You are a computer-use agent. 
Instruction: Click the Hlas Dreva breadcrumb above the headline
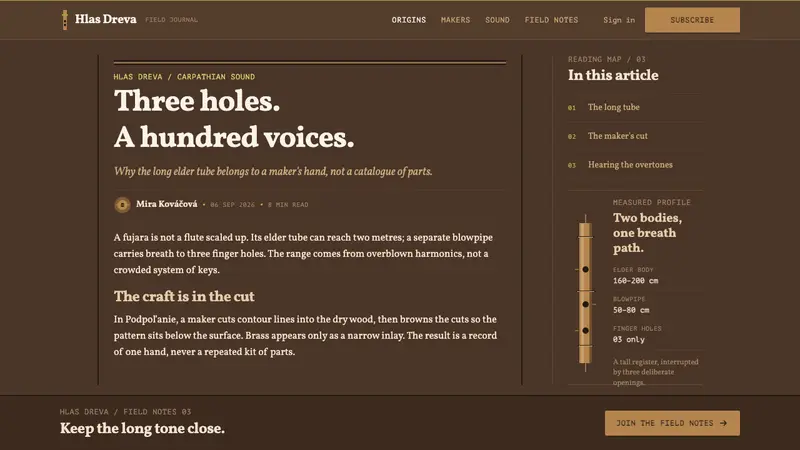click(138, 77)
